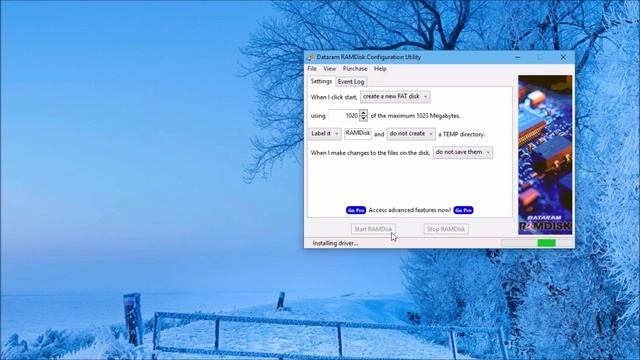Switch to the Event Log tab
This screenshot has width=640, height=360.
point(351,82)
